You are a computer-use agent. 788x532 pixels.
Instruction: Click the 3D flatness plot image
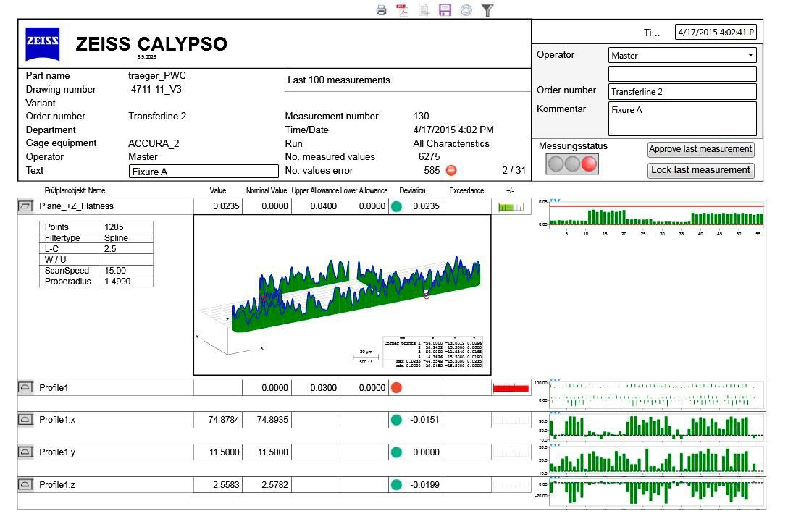pyautogui.click(x=343, y=295)
